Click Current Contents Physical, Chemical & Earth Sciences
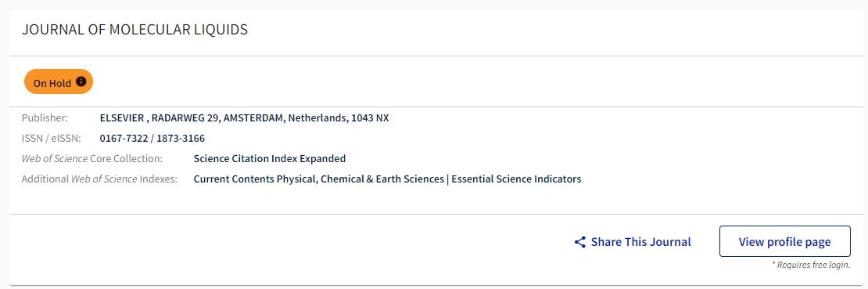 319,179
